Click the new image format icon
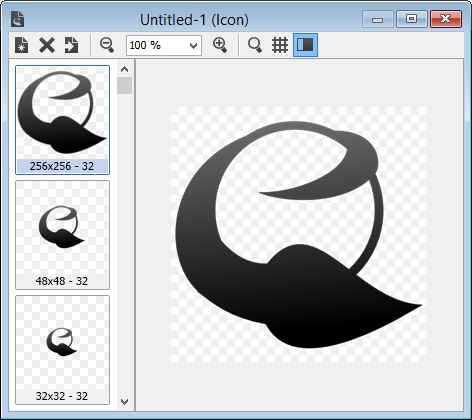 coord(22,45)
